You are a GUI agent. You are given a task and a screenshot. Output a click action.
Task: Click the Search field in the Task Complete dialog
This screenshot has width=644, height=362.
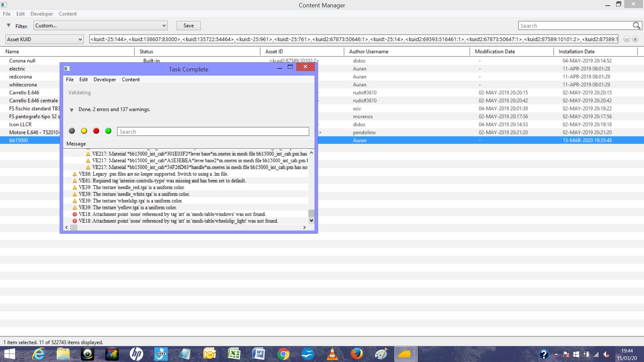click(x=213, y=131)
